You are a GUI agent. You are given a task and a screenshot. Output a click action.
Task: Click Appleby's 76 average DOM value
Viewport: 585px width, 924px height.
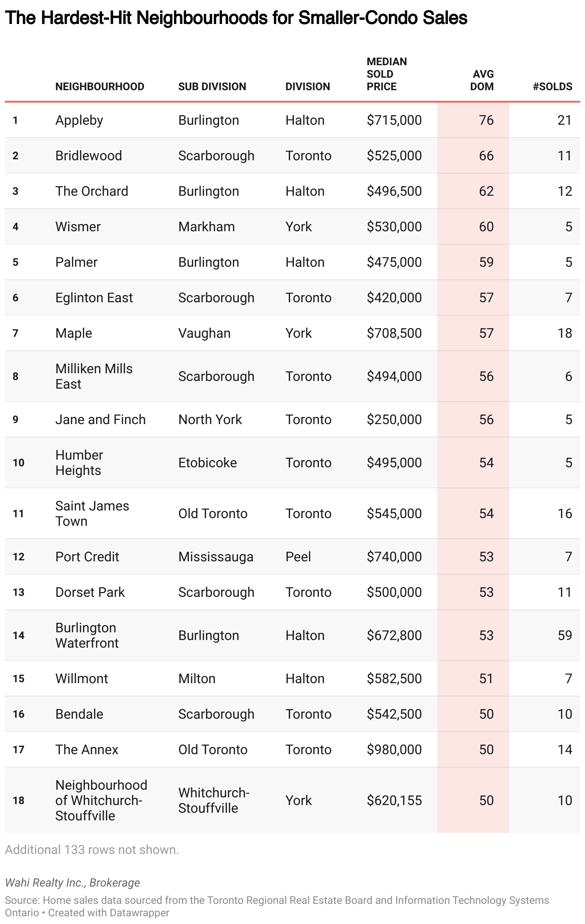pyautogui.click(x=486, y=120)
